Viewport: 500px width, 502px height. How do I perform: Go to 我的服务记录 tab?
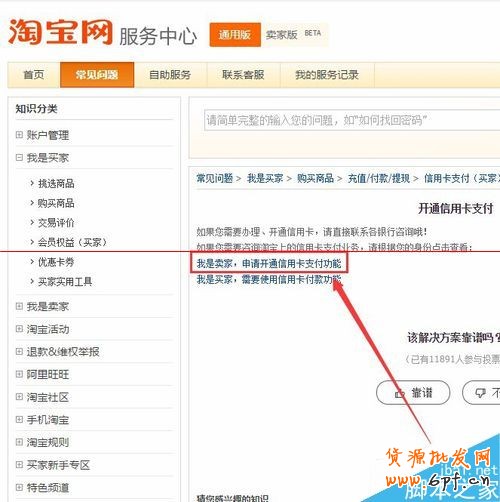click(x=327, y=75)
